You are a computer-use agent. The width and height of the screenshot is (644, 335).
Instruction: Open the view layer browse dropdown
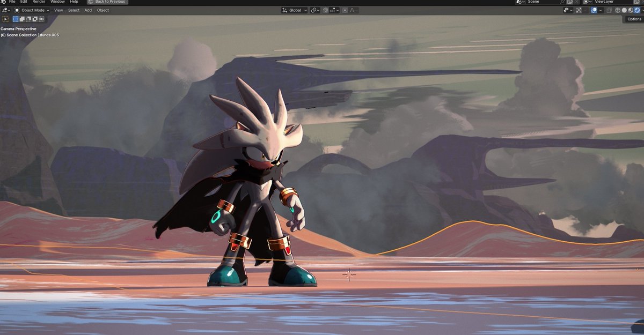[x=587, y=2]
